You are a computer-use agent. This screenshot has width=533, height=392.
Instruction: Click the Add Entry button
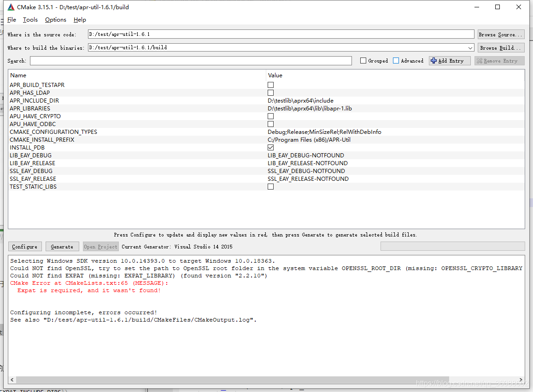pos(450,61)
